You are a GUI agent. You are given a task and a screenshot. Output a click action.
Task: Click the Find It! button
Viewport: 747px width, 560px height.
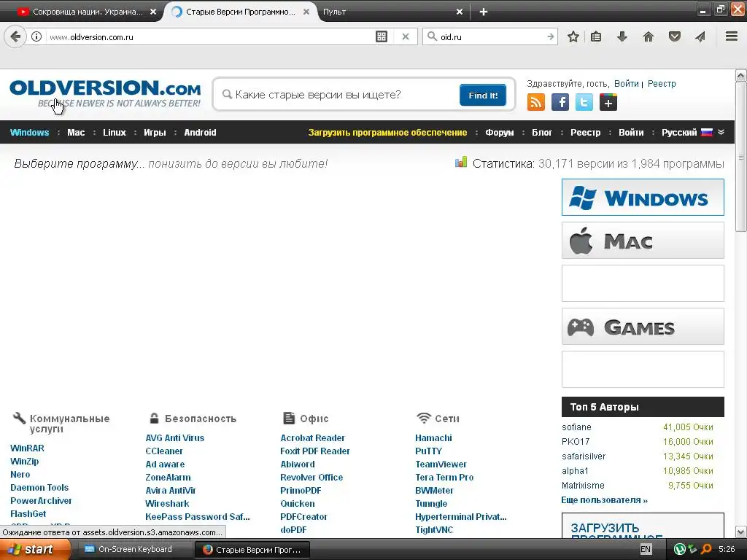click(x=483, y=96)
